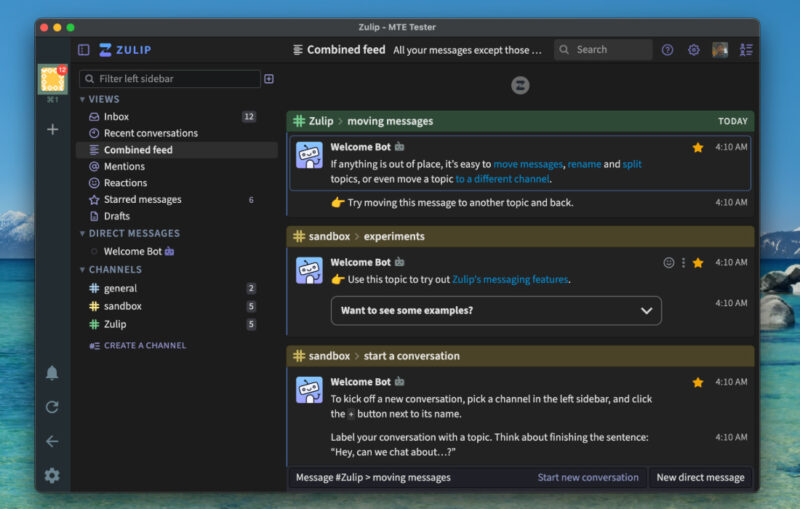The image size is (800, 509).
Task: Follow the split link
Action: coord(632,164)
